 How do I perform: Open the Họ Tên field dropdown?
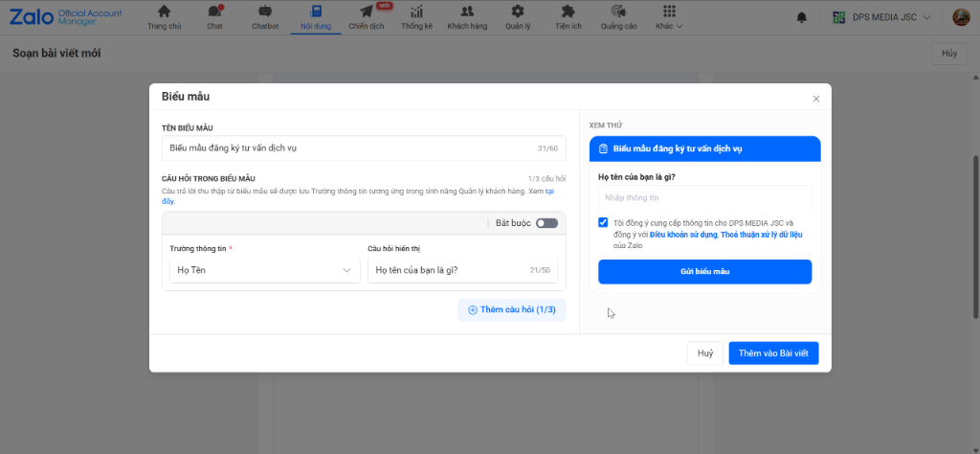[x=265, y=270]
